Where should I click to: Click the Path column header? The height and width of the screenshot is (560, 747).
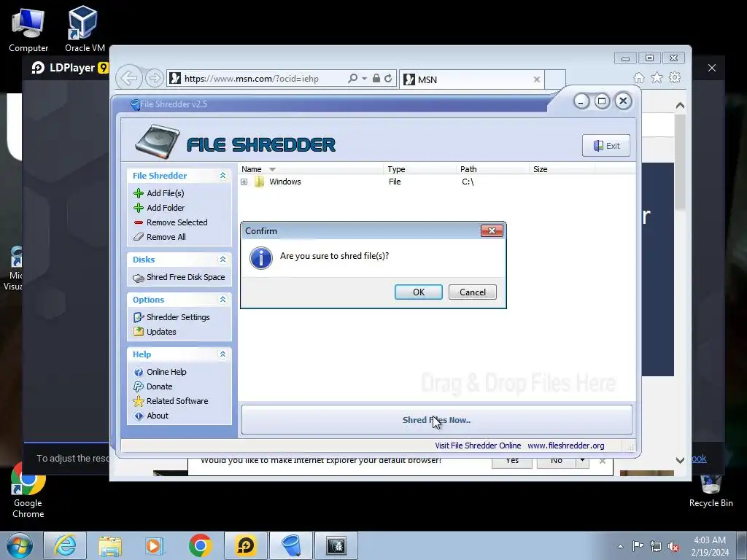(492, 169)
